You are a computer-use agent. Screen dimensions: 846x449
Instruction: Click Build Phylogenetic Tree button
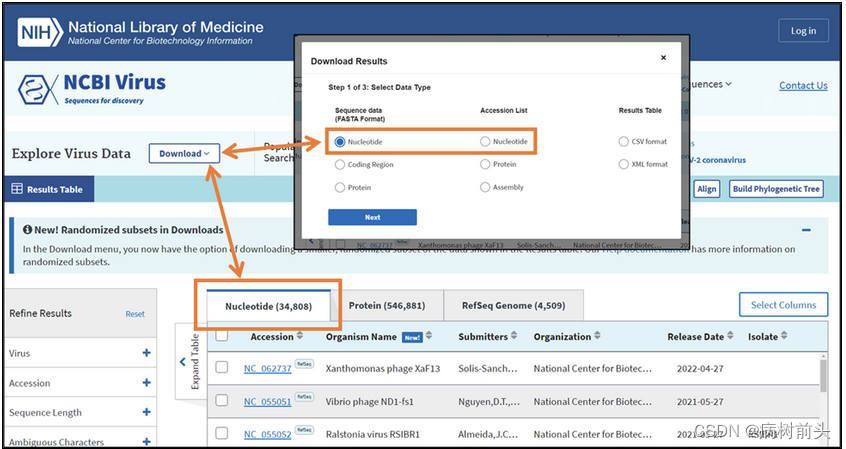[776, 189]
